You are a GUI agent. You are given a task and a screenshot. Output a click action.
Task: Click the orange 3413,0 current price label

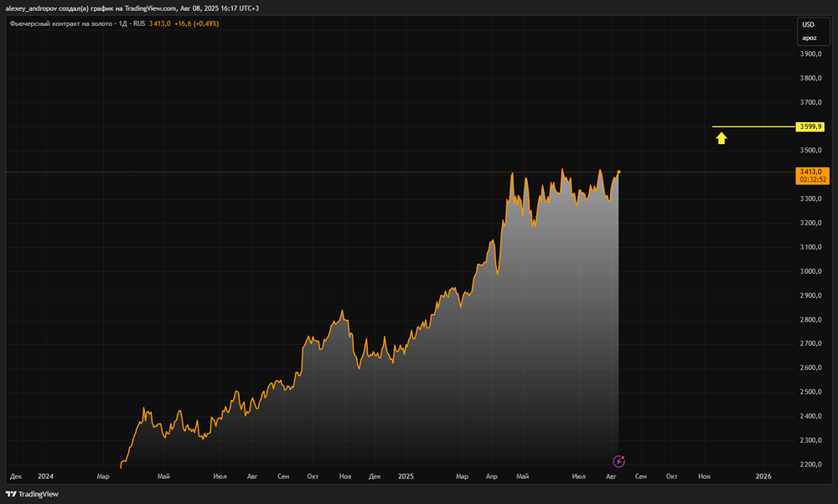[x=812, y=172]
